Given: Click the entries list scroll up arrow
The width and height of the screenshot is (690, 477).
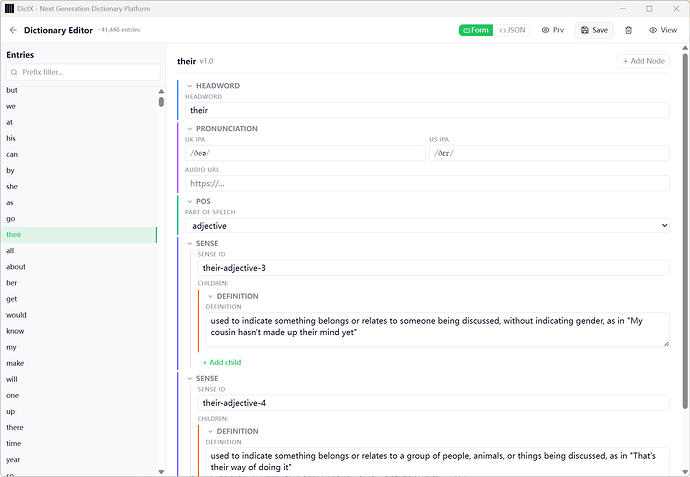Looking at the screenshot, I should (161, 92).
